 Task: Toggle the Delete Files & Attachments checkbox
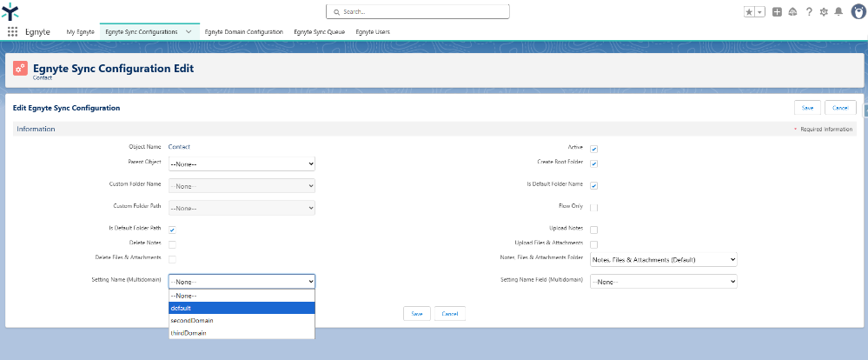click(x=172, y=259)
